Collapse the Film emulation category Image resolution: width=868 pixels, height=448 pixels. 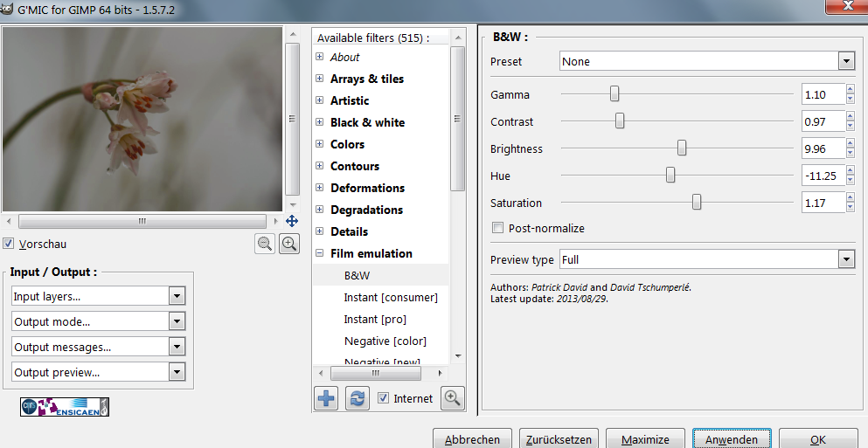(x=319, y=253)
